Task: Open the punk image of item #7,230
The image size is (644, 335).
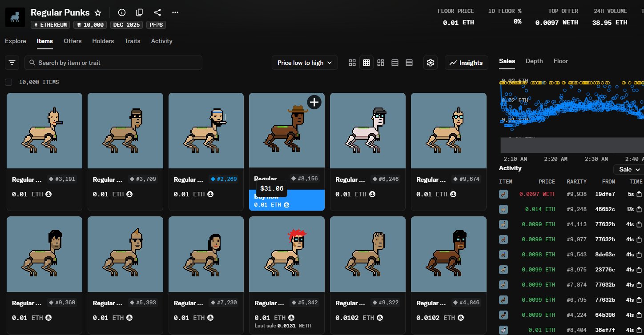Action: click(206, 254)
